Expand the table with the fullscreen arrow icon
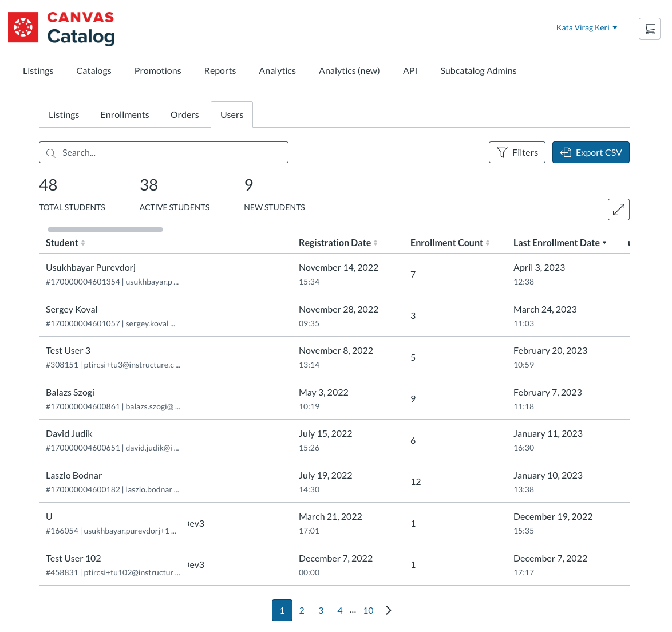Screen dimensions: 672x632 coord(618,210)
